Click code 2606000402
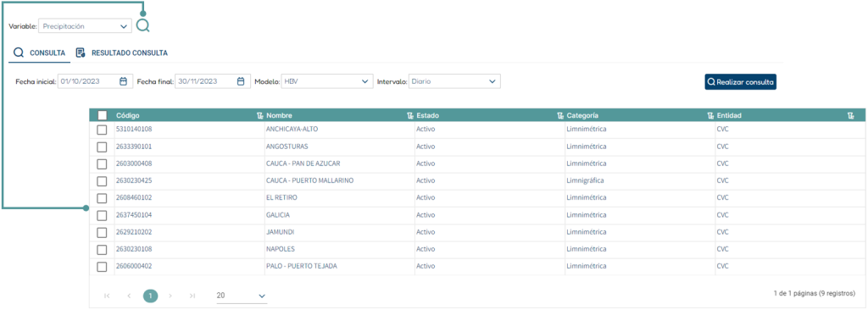Screen dimensions: 868x310 134,266
